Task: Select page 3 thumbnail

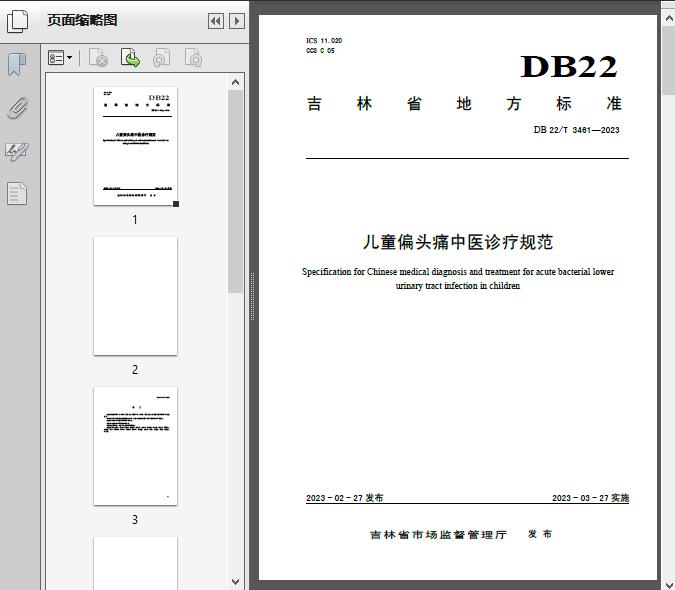Action: [135, 446]
